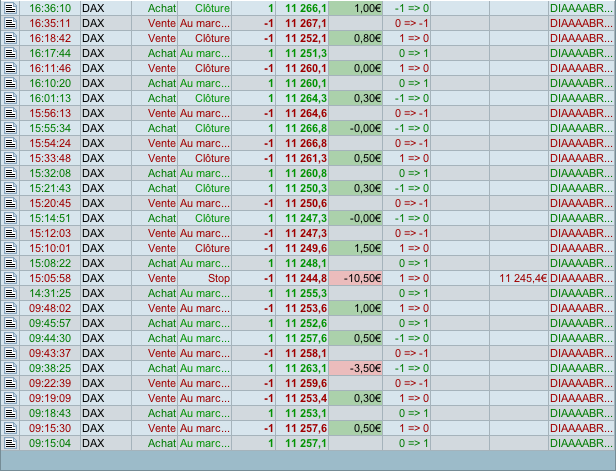The image size is (616, 471).
Task: Select price 11 263,1 cell
Action: [x=302, y=368]
